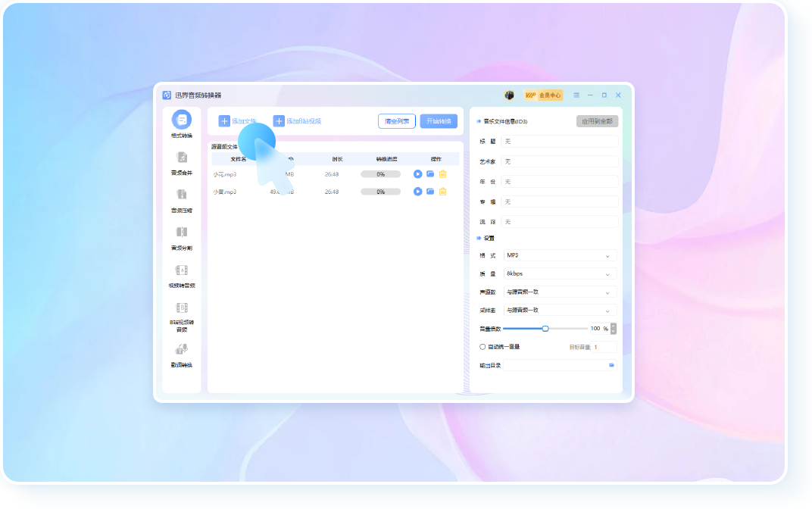Click the plus icon for 添加文件
This screenshot has height=509, width=812.
click(224, 121)
